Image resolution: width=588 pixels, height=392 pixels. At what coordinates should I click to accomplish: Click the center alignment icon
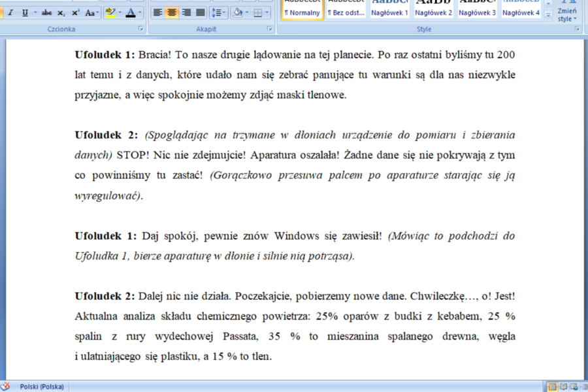click(172, 12)
